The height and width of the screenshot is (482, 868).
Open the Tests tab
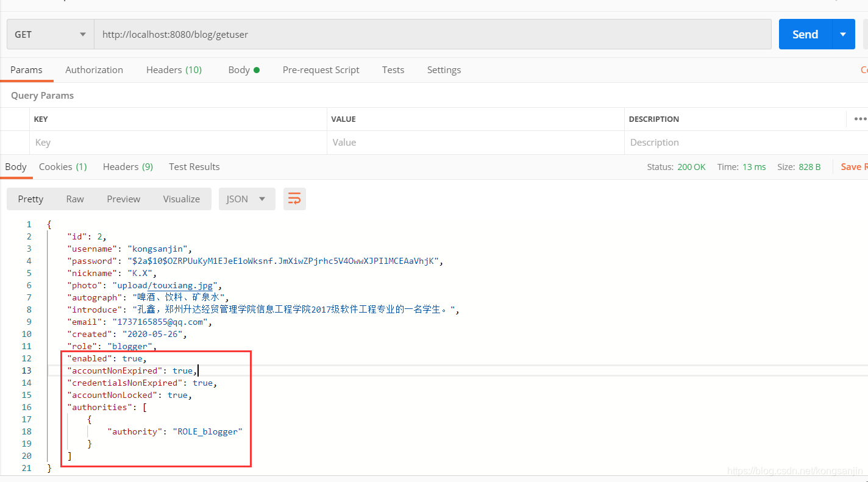point(393,70)
